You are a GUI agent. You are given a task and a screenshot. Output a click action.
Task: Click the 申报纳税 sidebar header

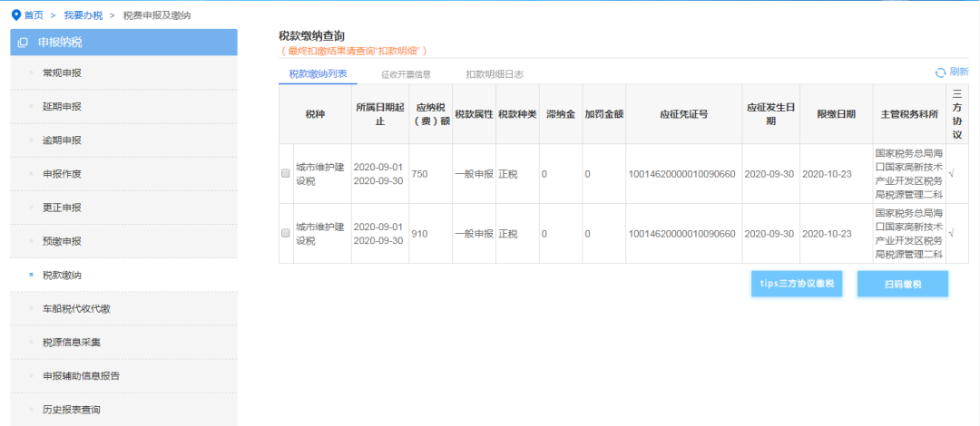click(x=123, y=43)
